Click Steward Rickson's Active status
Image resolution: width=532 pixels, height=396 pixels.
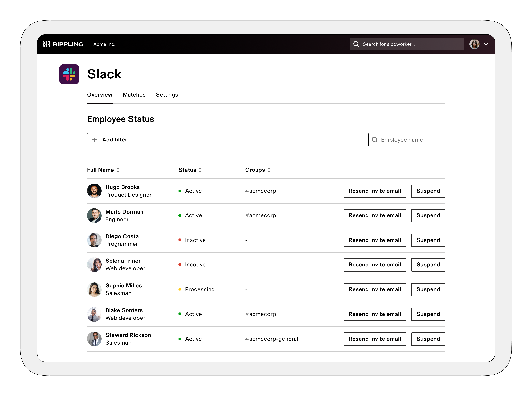[x=190, y=339]
